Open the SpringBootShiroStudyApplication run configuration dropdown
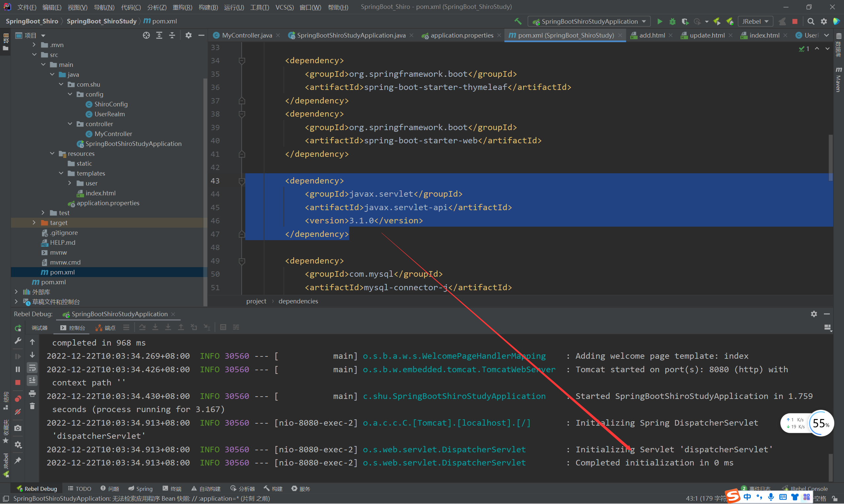The image size is (844, 504). 589,21
